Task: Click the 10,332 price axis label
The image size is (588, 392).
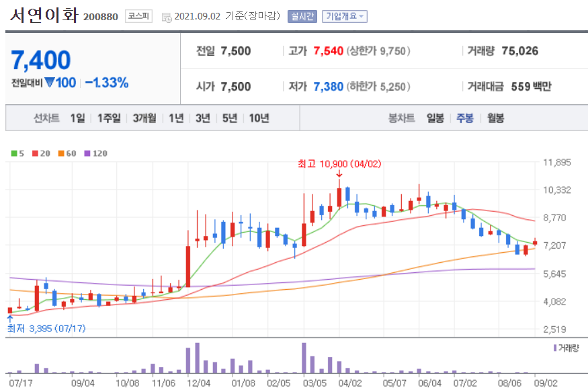Action: tap(557, 190)
